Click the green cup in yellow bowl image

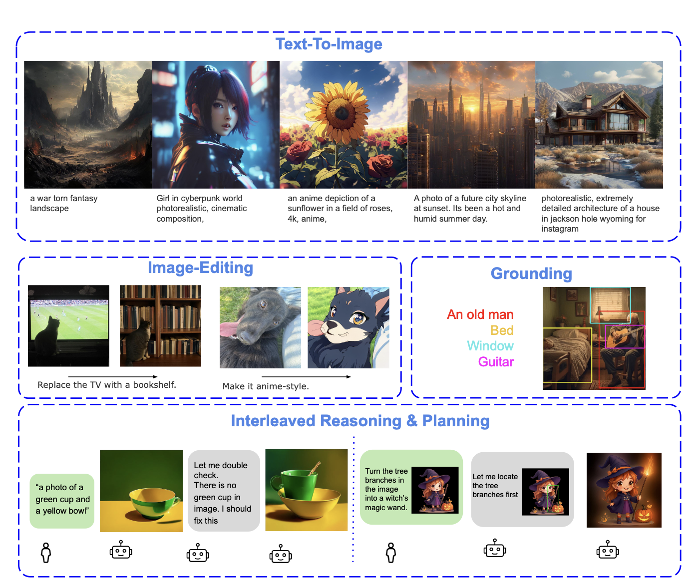pyautogui.click(x=307, y=490)
